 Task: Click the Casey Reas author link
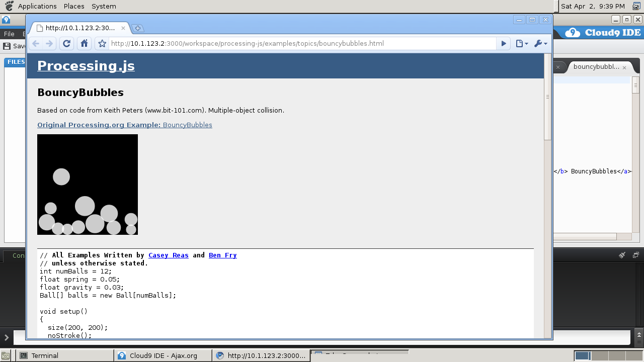168,255
